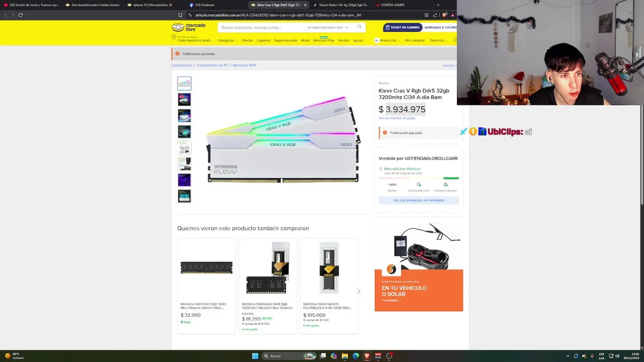Expand the Favoritos dropdown

coord(438,40)
